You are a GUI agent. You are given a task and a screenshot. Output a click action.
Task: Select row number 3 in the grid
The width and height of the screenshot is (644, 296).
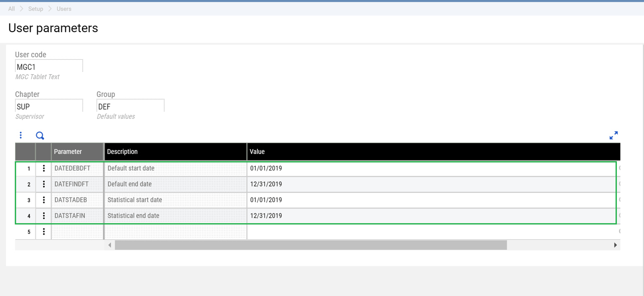click(x=28, y=200)
